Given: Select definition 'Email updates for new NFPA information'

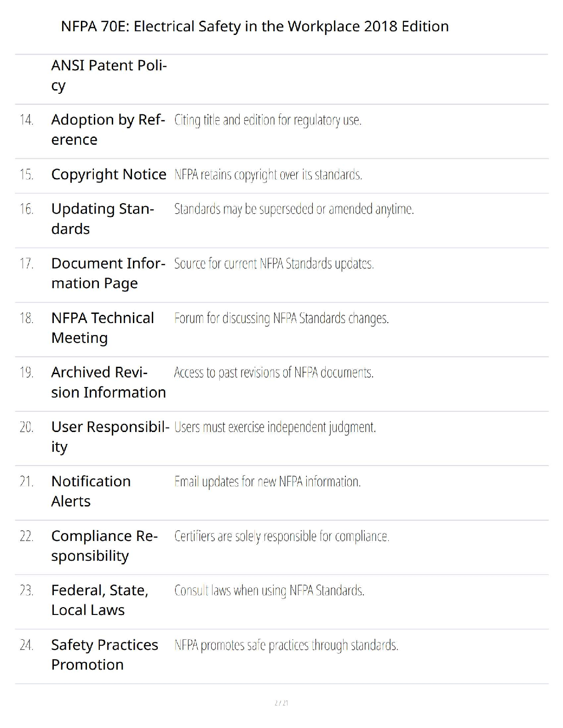Looking at the screenshot, I should [267, 482].
